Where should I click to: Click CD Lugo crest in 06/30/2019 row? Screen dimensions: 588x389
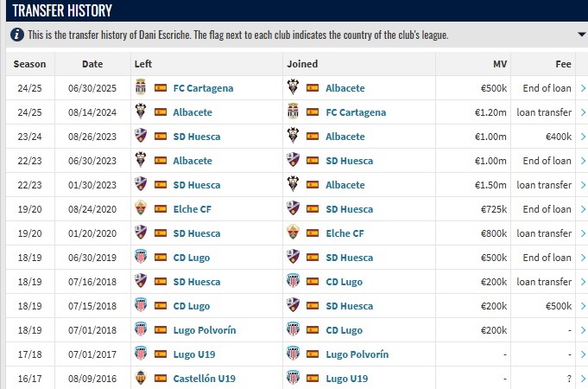141,258
